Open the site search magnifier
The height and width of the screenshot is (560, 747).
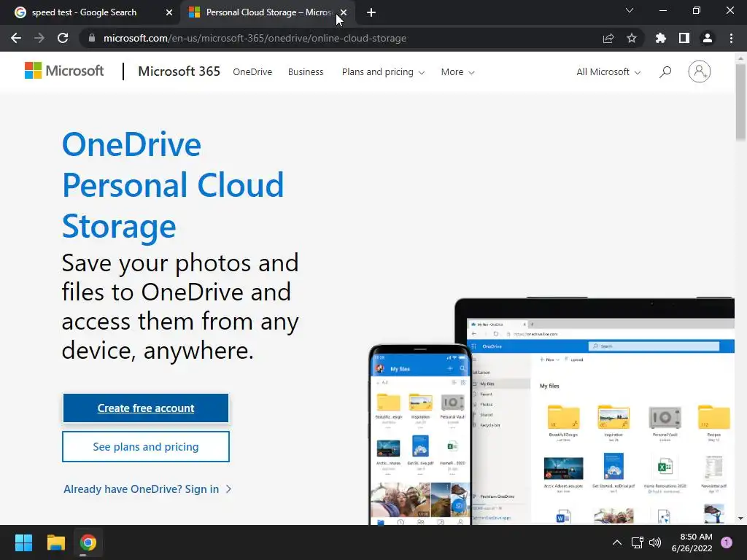point(665,72)
